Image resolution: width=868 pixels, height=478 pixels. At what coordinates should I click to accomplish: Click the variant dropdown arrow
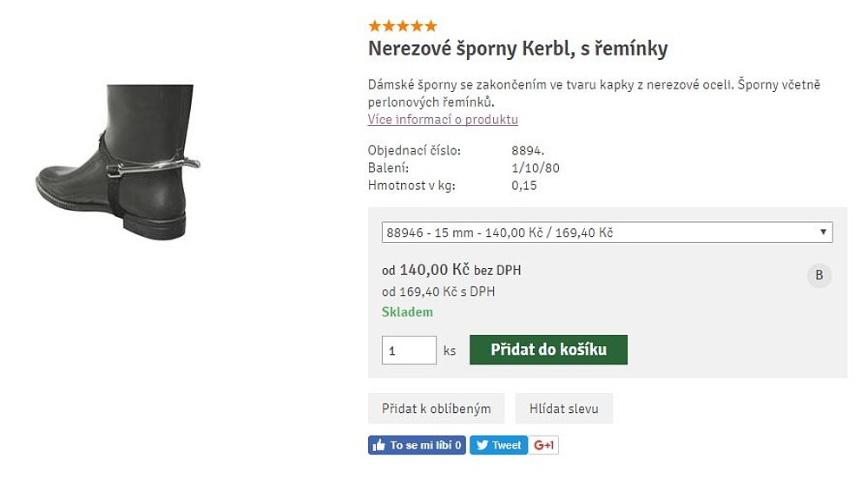(x=823, y=232)
